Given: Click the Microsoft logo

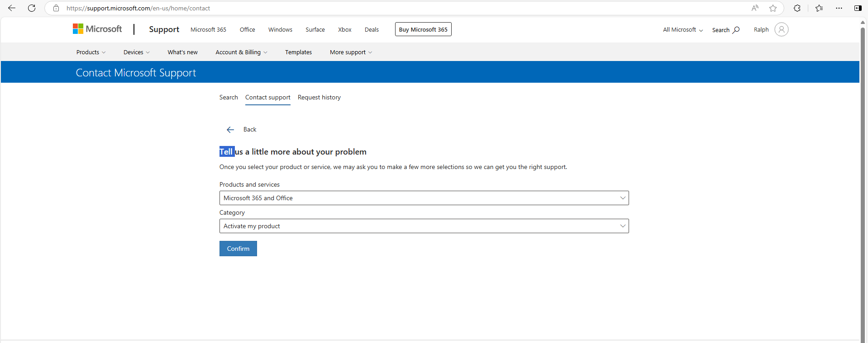Looking at the screenshot, I should click(x=97, y=29).
